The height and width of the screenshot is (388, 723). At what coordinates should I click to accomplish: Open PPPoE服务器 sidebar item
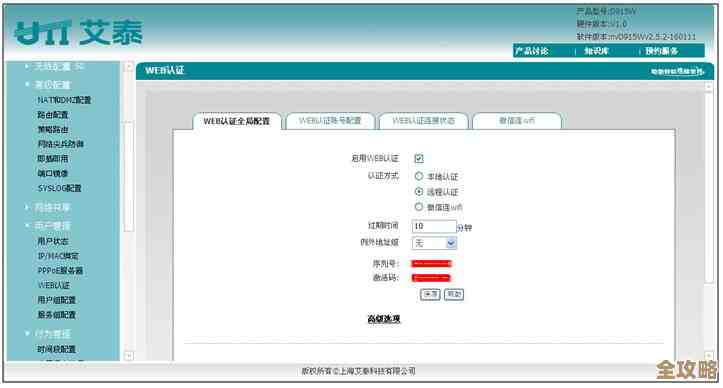click(60, 271)
